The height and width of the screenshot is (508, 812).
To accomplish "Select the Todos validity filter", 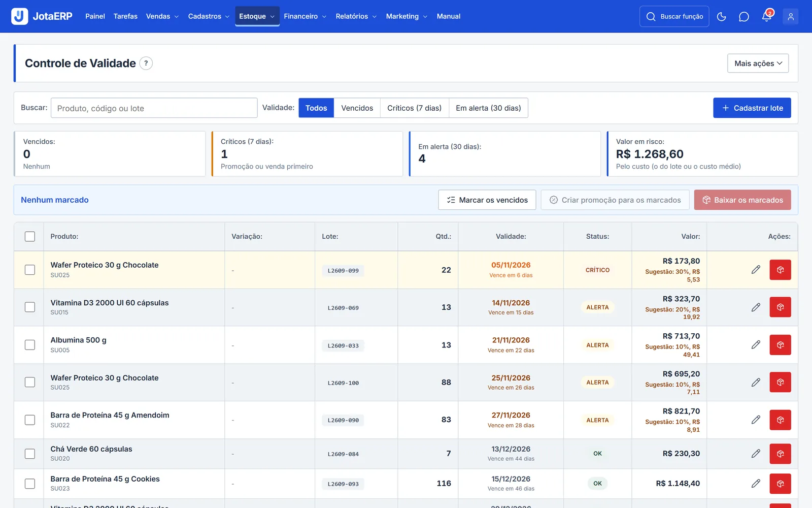I will point(316,108).
